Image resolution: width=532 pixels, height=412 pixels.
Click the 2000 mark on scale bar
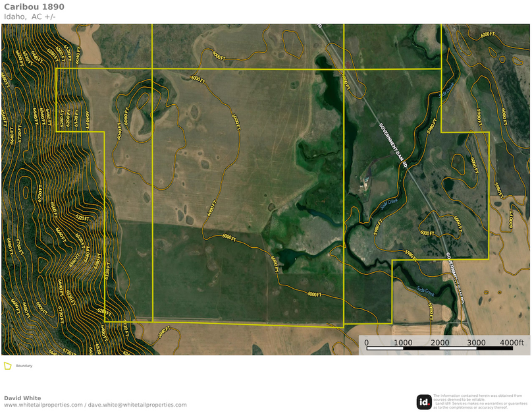point(440,343)
